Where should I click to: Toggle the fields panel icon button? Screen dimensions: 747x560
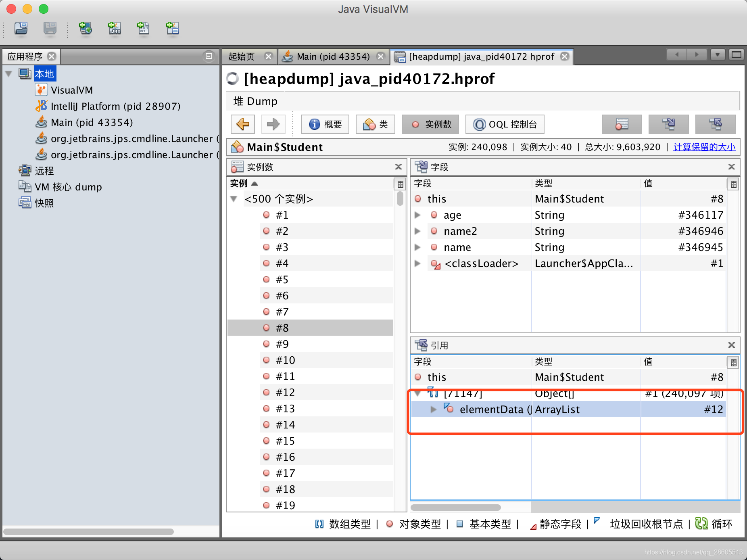[669, 124]
